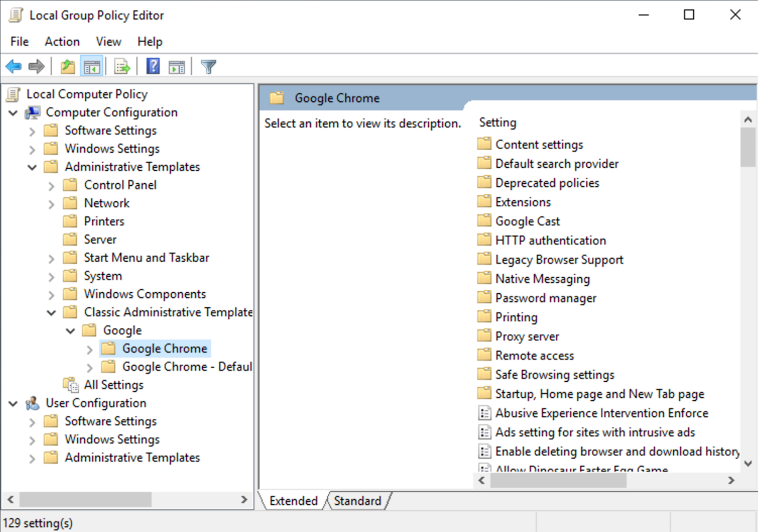The height and width of the screenshot is (532, 758).
Task: Click the Abusive Experience Intervention policy icon
Action: 484,413
